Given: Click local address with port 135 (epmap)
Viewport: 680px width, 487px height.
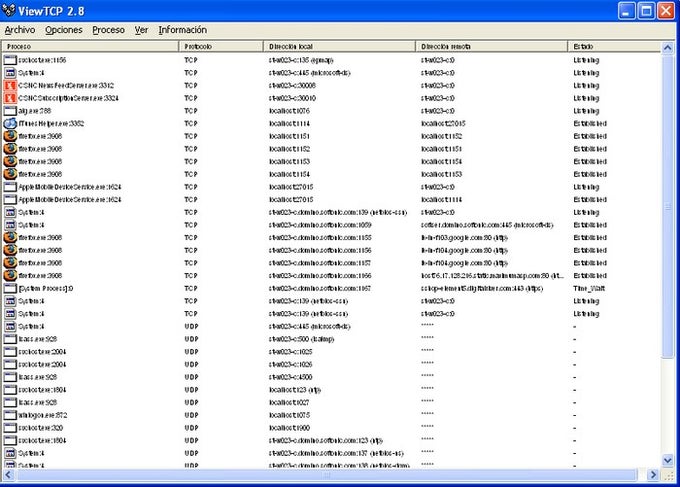Looking at the screenshot, I should coord(301,60).
